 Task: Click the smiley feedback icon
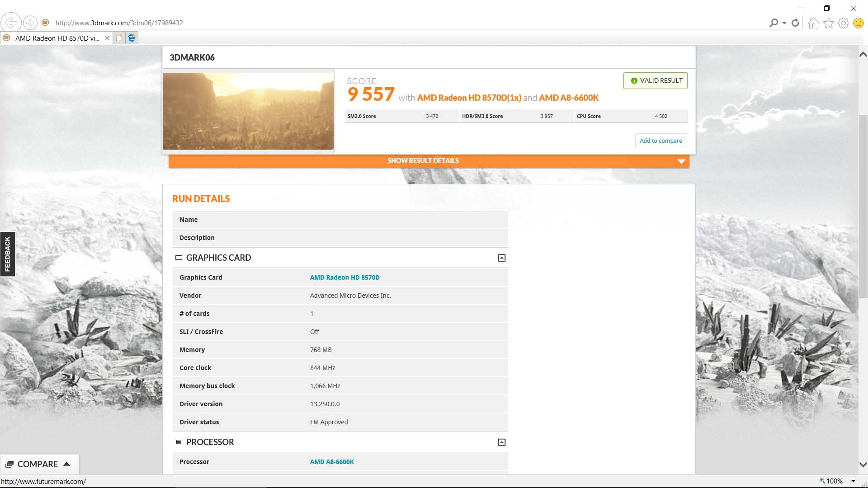(x=859, y=23)
